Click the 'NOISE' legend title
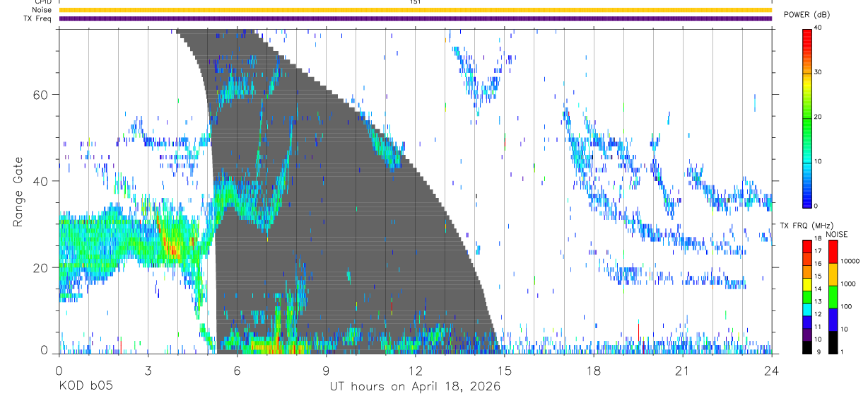This screenshot has width=868, height=401. [x=837, y=234]
